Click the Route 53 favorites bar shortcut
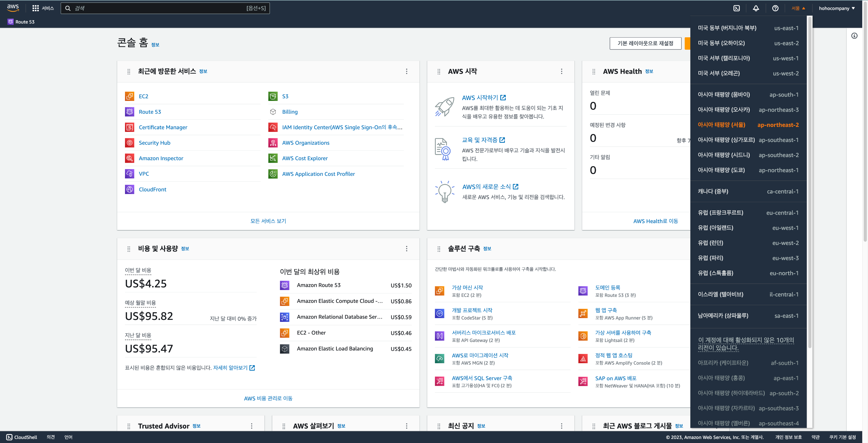Image resolution: width=868 pixels, height=443 pixels. [21, 22]
